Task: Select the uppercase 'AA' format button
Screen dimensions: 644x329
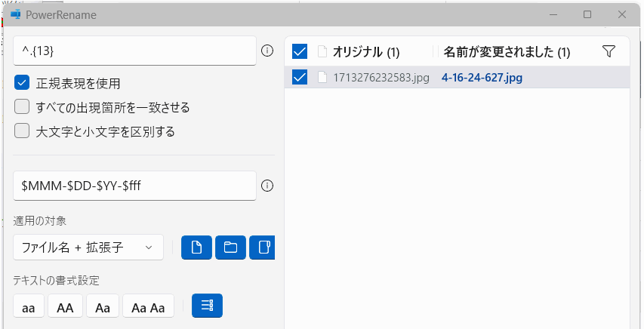Action: (x=65, y=306)
